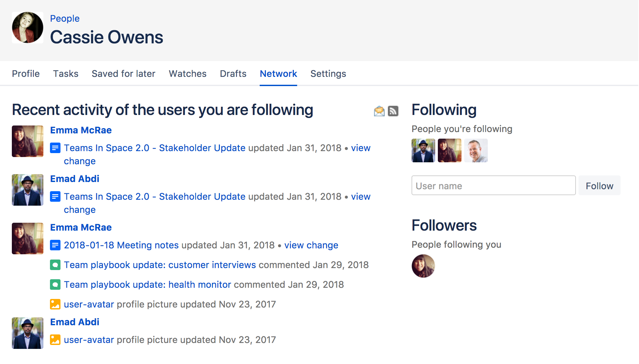Click the follower avatar under People following you
Image resolution: width=639 pixels, height=364 pixels.
423,266
